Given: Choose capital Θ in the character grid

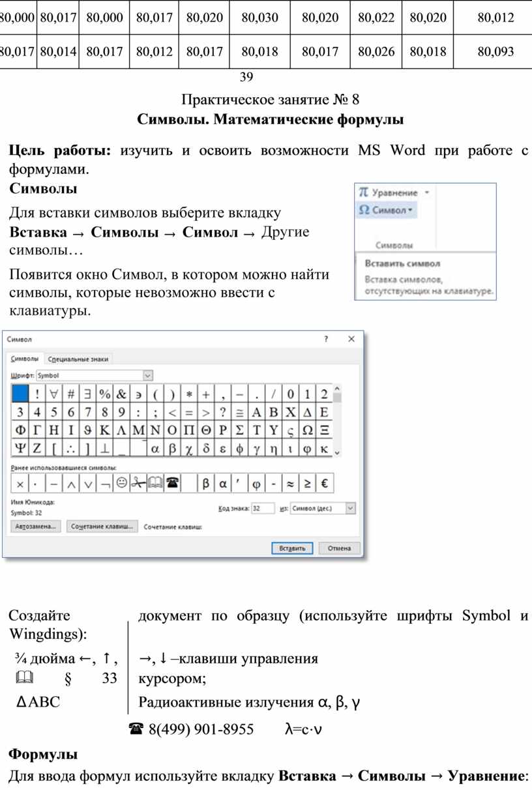Looking at the screenshot, I should (x=206, y=430).
